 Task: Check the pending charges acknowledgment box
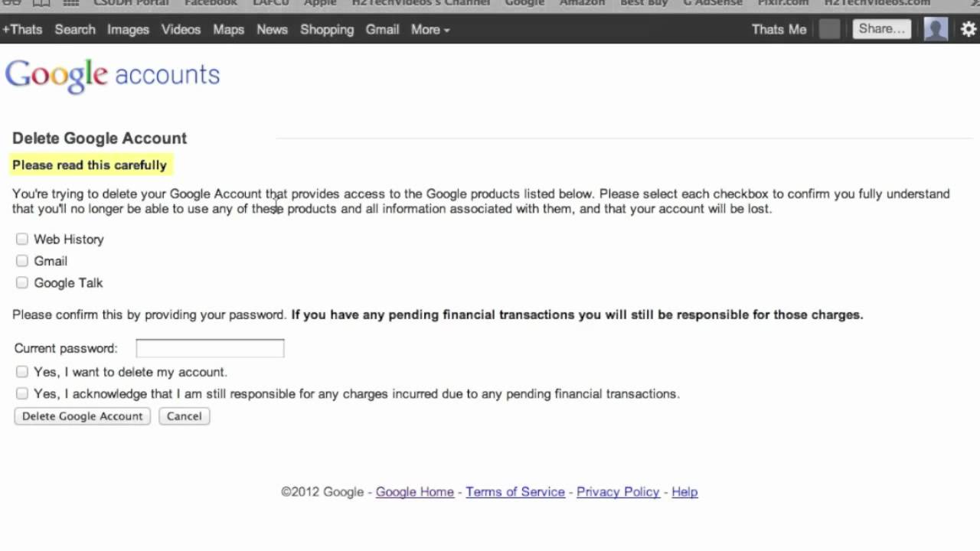[x=22, y=394]
